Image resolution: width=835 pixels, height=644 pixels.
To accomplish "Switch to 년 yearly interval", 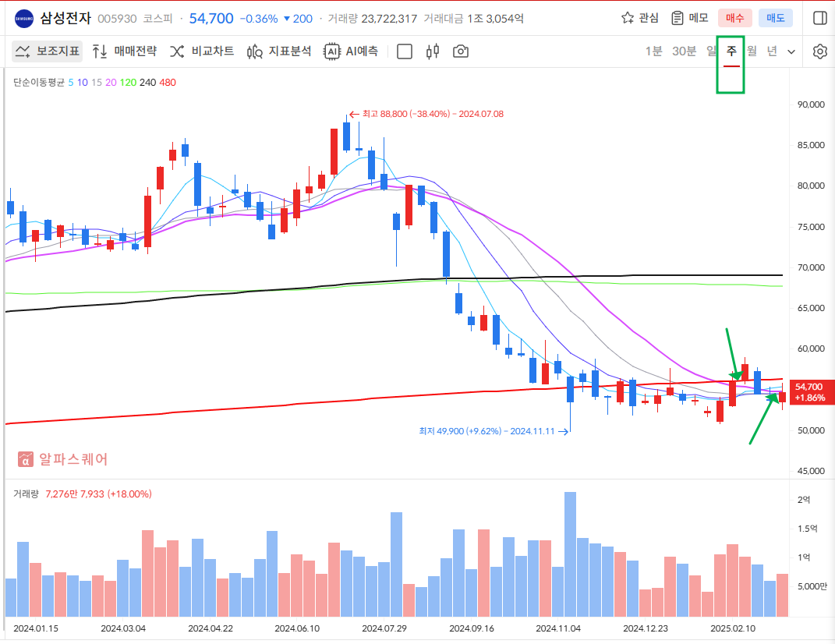I will pos(772,51).
